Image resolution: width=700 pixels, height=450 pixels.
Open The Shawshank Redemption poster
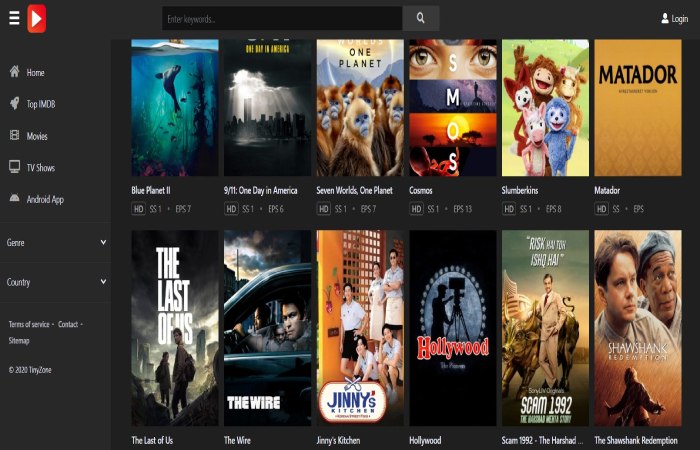[638, 328]
